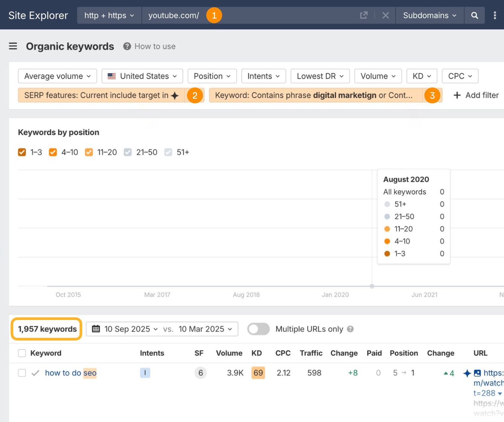Click the KD value 69 badge

[x=258, y=373]
